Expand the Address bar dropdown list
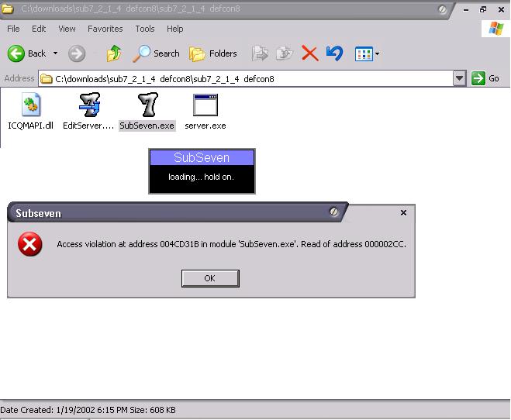 (x=459, y=78)
